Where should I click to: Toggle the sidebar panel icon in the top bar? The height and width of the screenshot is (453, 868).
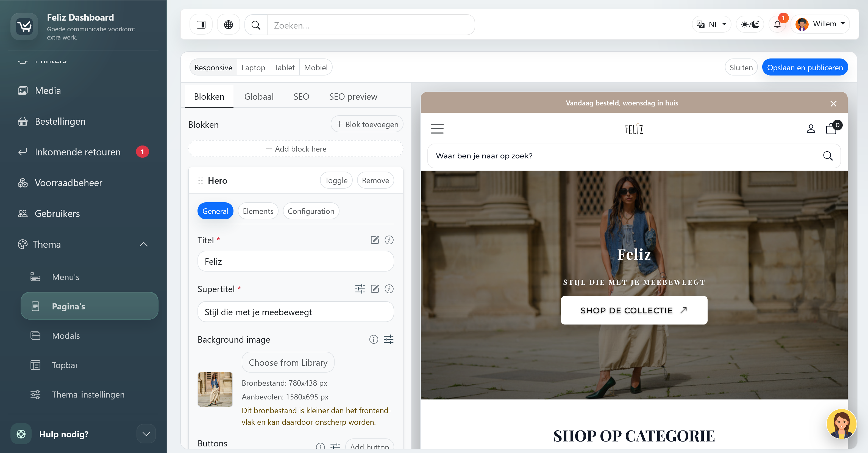tap(201, 25)
